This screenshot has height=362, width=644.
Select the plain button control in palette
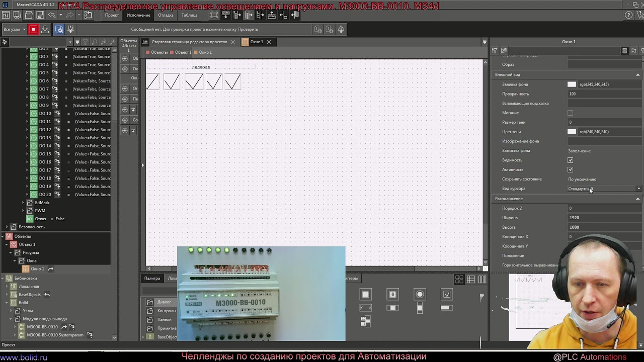pos(366,294)
